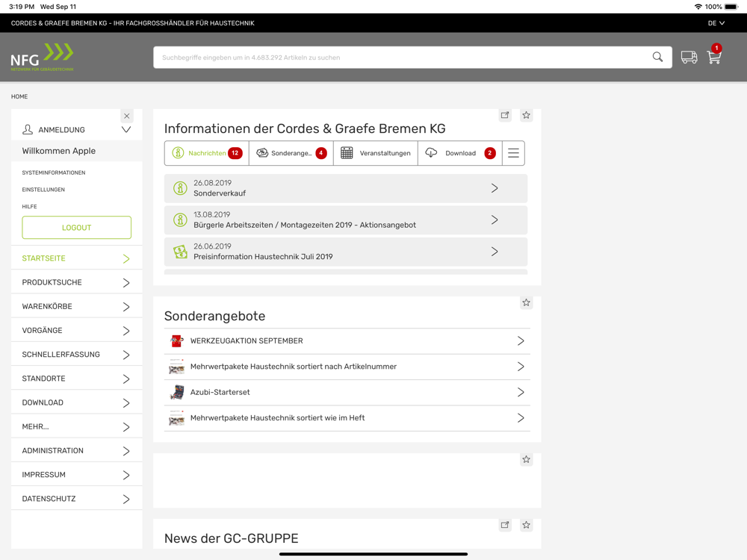This screenshot has height=560, width=747.
Task: Click info icon of Bürgerle Arbeitszeiten message
Action: pos(180,220)
